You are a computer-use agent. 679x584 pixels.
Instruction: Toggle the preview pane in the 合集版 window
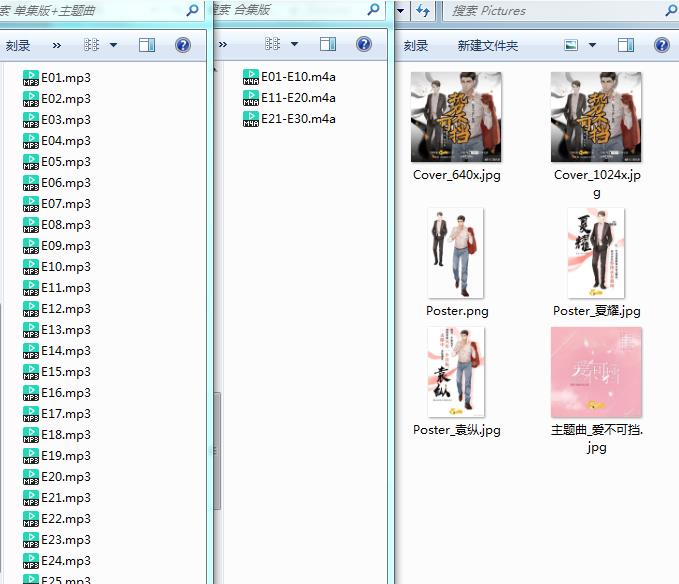[328, 45]
